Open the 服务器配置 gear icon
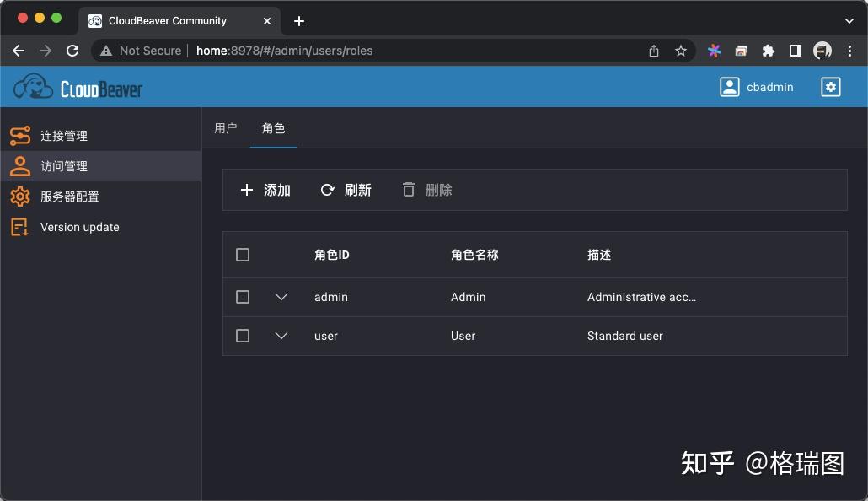Viewport: 868px width, 501px height. pyautogui.click(x=20, y=197)
